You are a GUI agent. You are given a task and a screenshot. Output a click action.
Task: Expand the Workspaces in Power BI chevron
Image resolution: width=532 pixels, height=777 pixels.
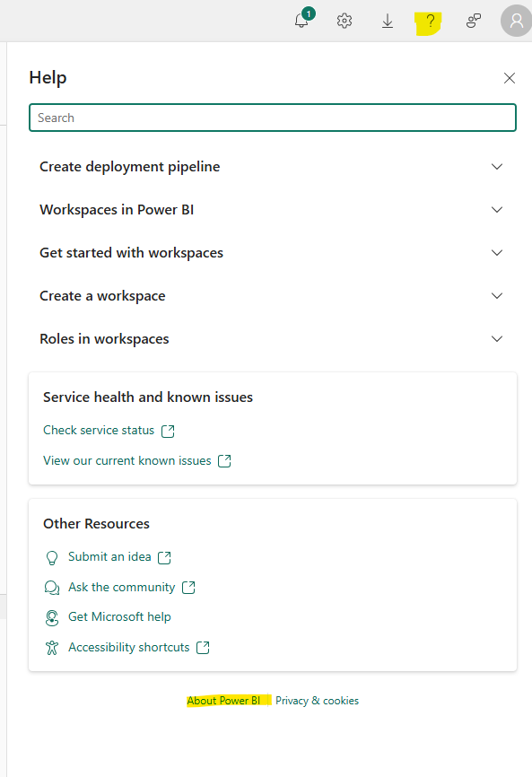point(497,210)
